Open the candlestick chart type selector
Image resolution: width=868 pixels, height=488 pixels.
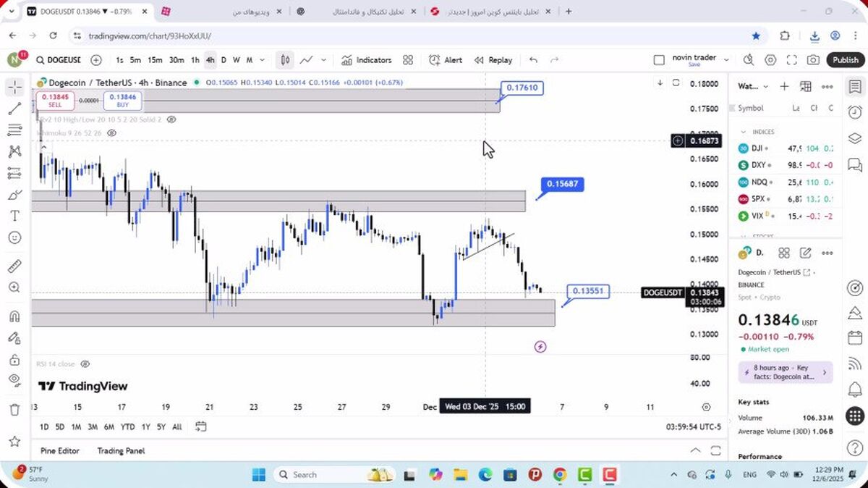pos(286,60)
